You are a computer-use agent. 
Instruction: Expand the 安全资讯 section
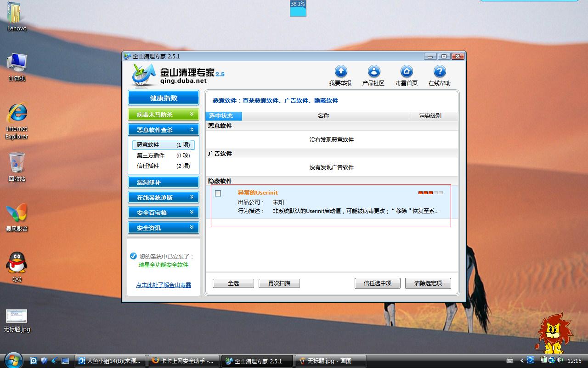[164, 228]
